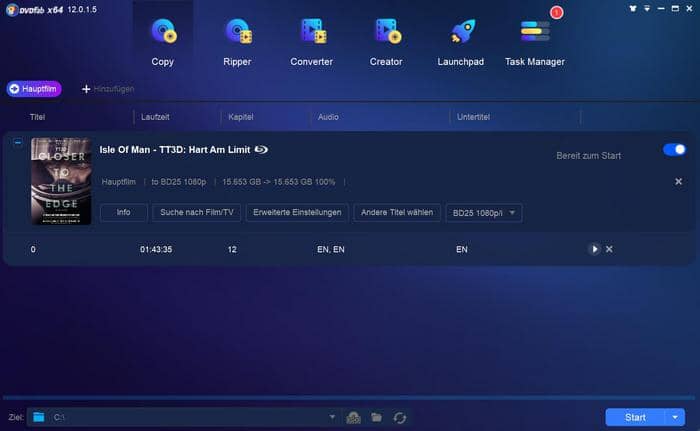Switch to the Ripper module
This screenshot has width=700, height=431.
(x=237, y=42)
